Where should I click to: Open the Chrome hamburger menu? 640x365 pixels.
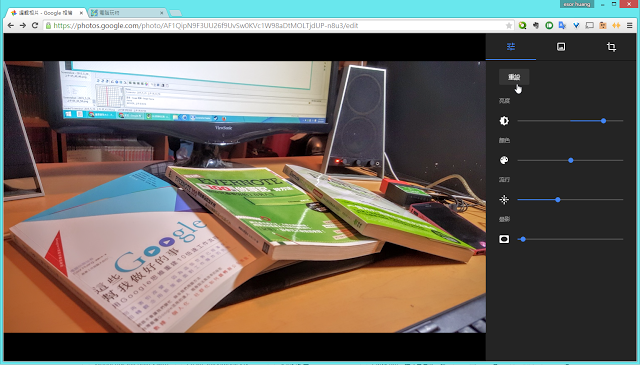(x=630, y=25)
